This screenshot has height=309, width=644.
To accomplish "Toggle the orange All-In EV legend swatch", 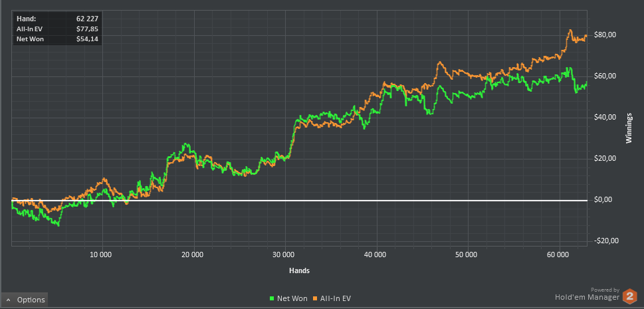I will [x=316, y=299].
